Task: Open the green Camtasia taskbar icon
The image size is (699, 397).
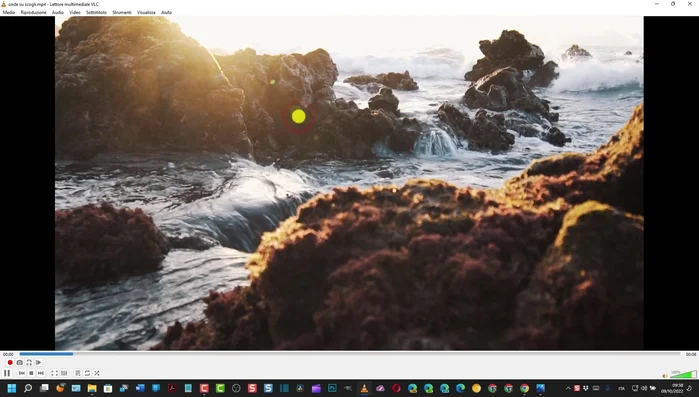Action: click(220, 389)
